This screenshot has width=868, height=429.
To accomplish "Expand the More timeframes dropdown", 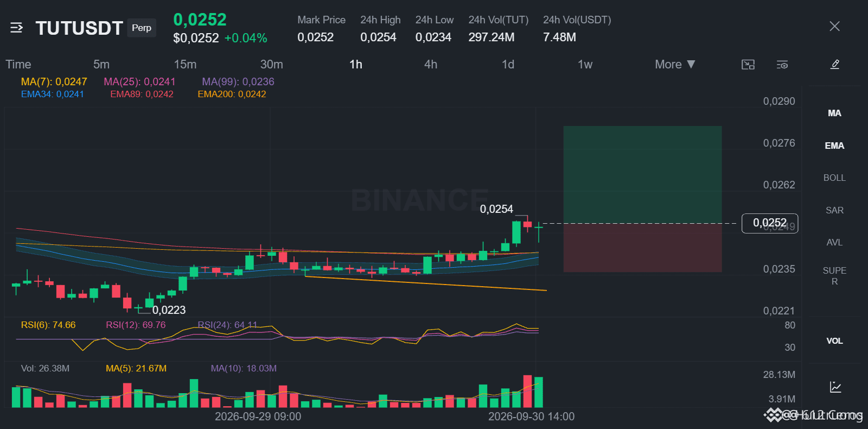I will [675, 64].
